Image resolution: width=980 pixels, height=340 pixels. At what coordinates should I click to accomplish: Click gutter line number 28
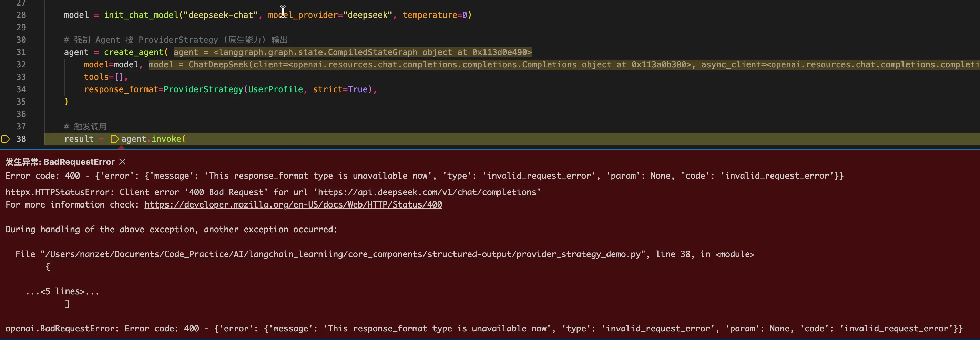(21, 15)
